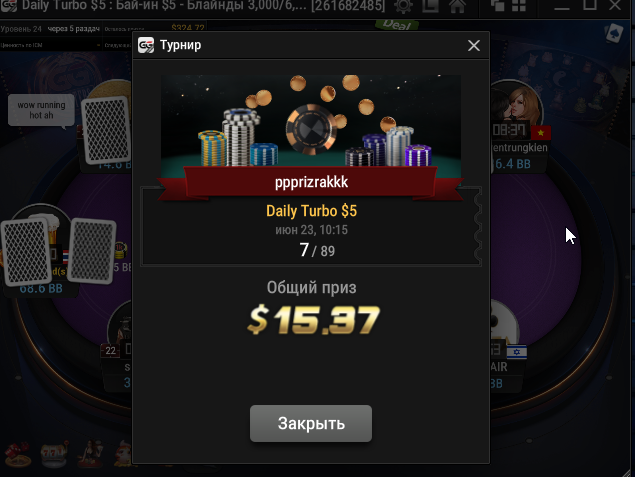Viewport: 635px width, 477px height.
Task: Click the spade card icon at top right
Action: pos(614,33)
